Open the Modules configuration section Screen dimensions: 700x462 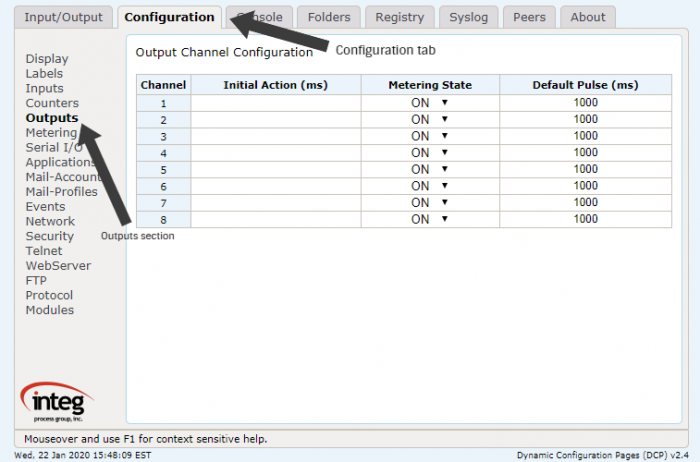coord(50,310)
